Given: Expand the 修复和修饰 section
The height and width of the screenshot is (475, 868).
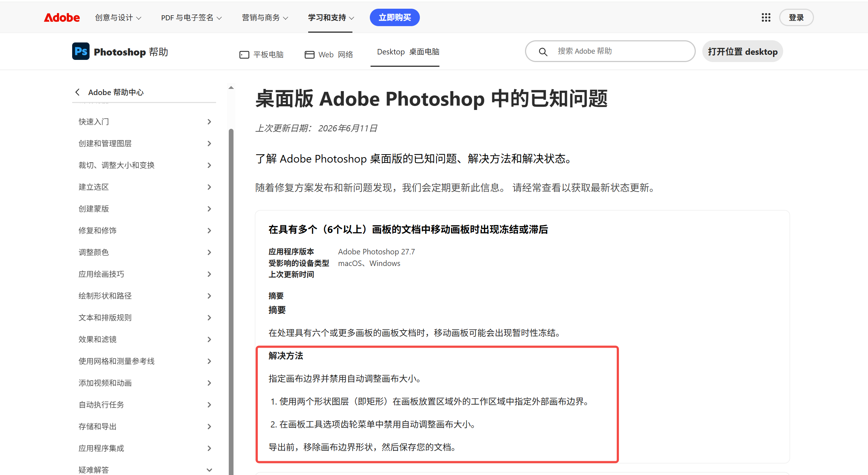Looking at the screenshot, I should 144,230.
